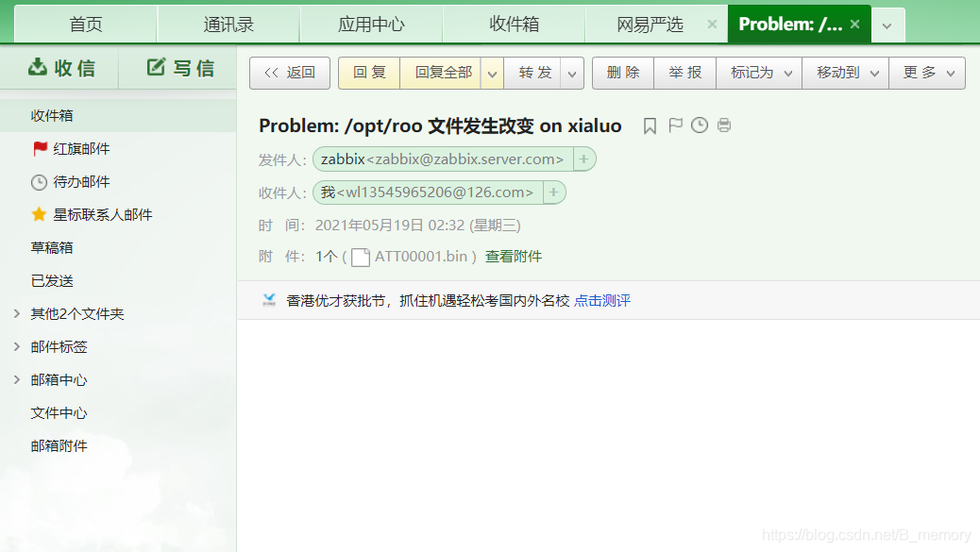The image size is (980, 552).
Task: Open the tab overflow chevron at top right
Action: (x=887, y=25)
